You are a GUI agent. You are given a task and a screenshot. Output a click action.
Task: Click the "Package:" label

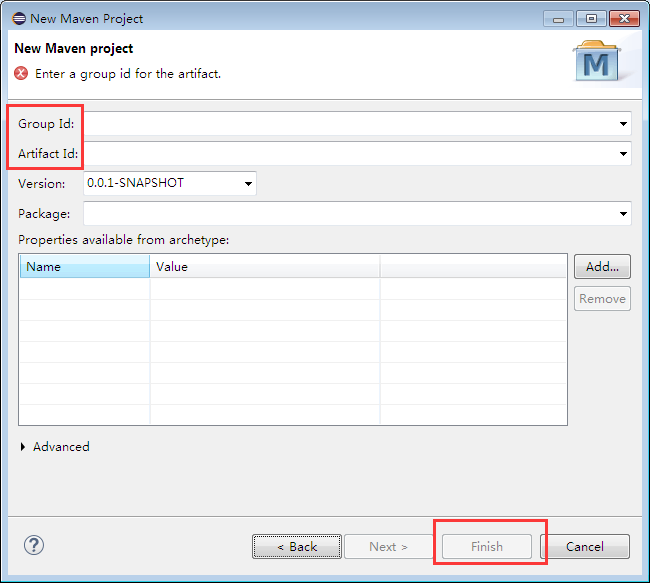[44, 214]
